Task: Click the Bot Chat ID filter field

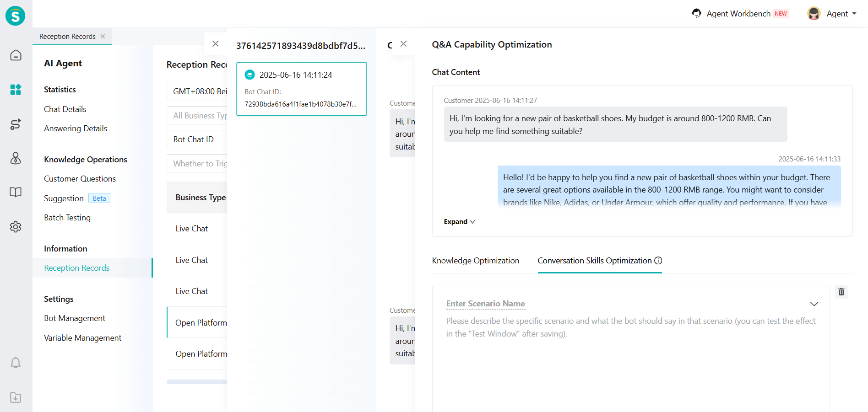Action: (197, 139)
